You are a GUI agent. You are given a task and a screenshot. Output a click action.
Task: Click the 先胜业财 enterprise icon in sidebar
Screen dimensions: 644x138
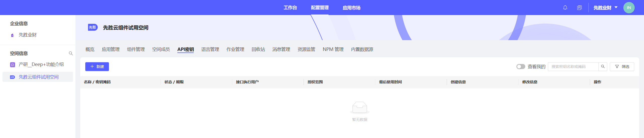click(x=12, y=35)
